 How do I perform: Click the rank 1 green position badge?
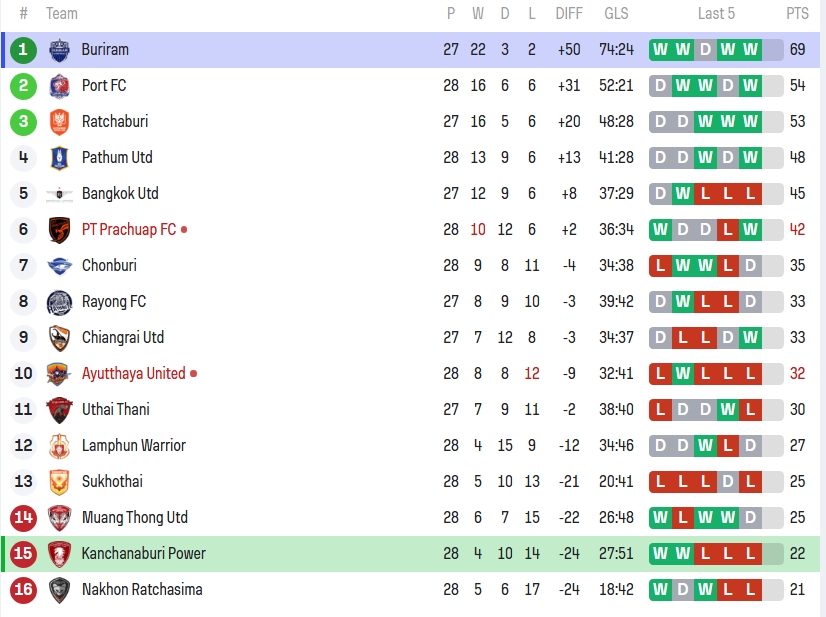(23, 49)
